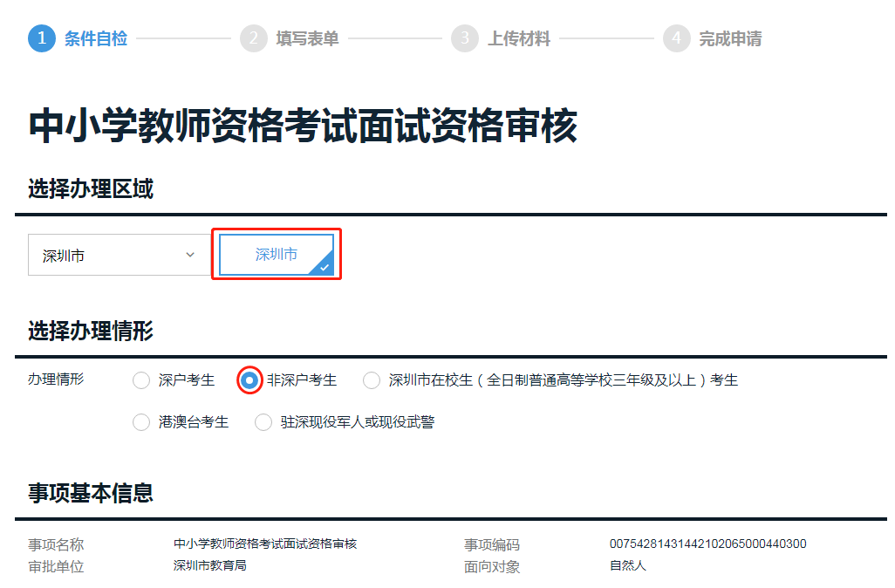The height and width of the screenshot is (588, 895).
Task: Jump to the 完成申请 step
Action: (x=730, y=39)
